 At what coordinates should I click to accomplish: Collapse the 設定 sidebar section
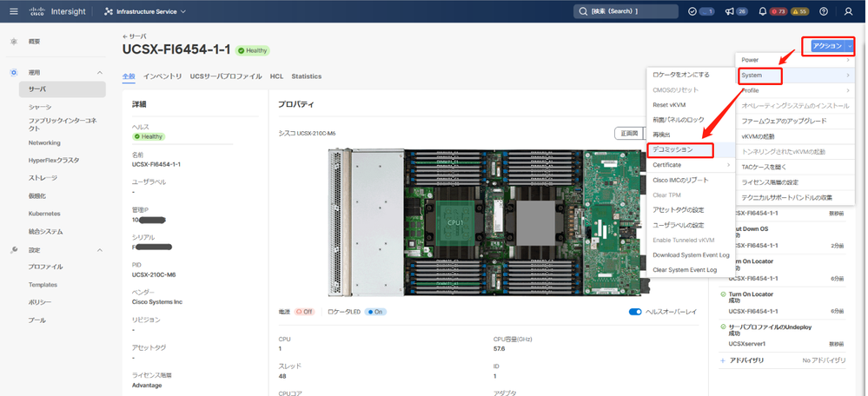pos(100,250)
